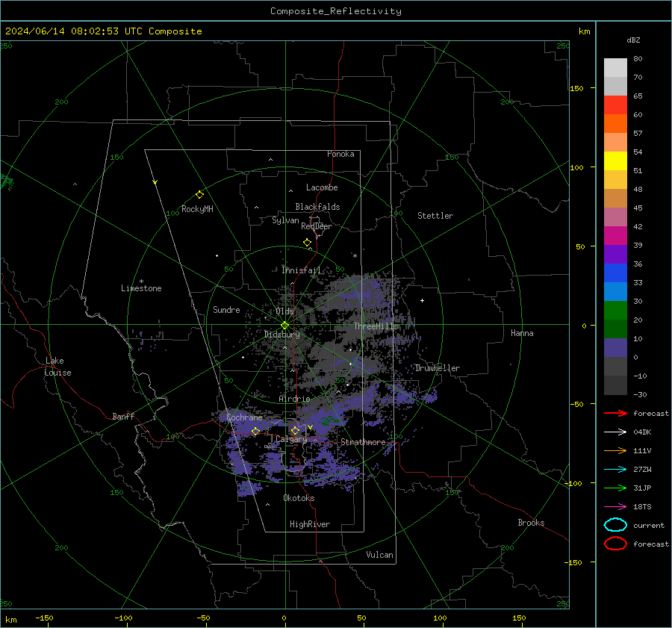This screenshot has width=672, height=628.
Task: Click the Drumheller town label
Action: (438, 368)
